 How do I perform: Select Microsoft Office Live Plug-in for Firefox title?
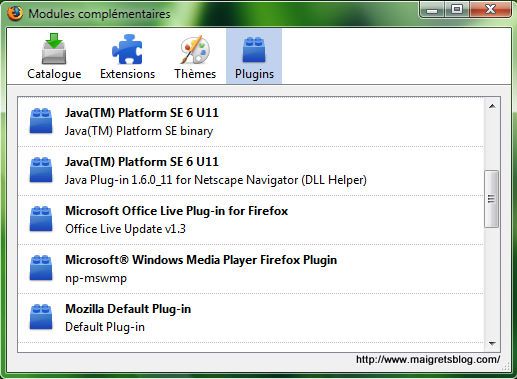tap(177, 211)
